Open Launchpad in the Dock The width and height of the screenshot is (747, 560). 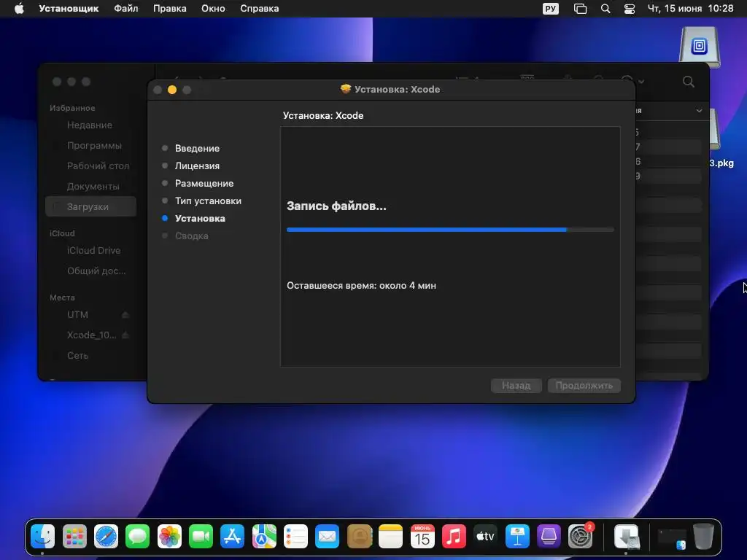tap(74, 537)
